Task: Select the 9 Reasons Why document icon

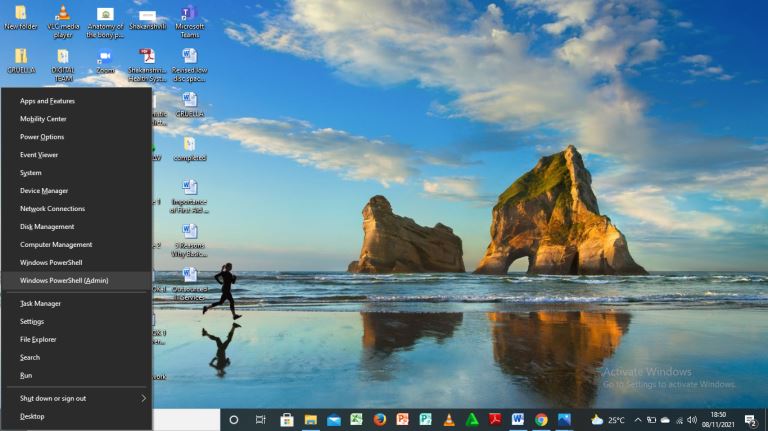Action: [x=190, y=240]
